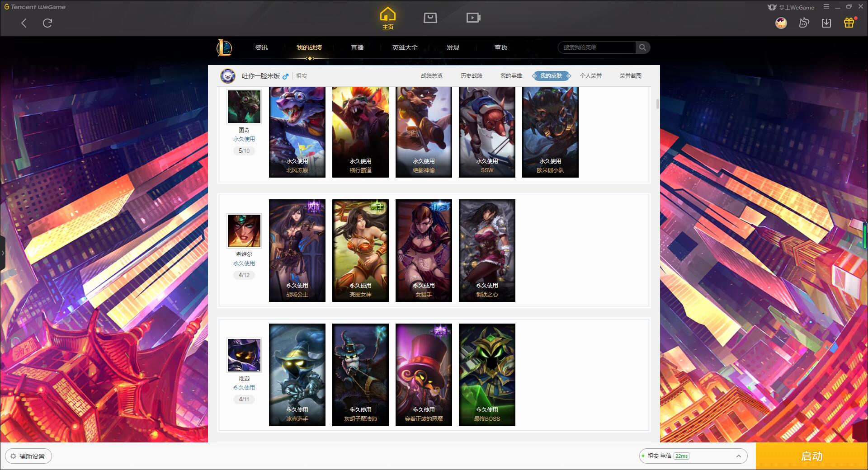
Task: Go back with the back arrow
Action: point(24,23)
